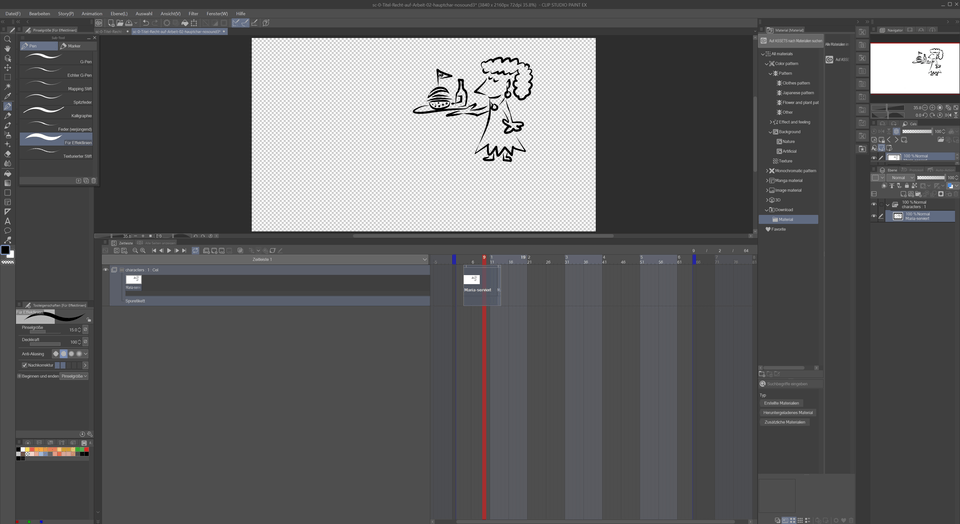Image resolution: width=960 pixels, height=524 pixels.
Task: Select Favorite in material tree
Action: point(778,230)
